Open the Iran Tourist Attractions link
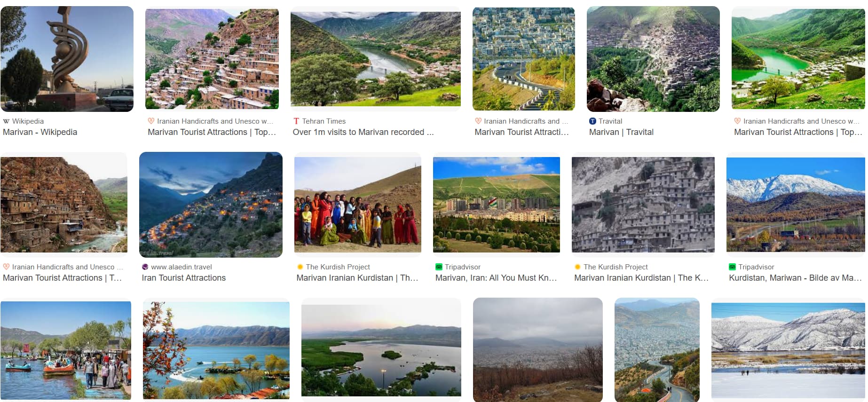The width and height of the screenshot is (868, 402). (x=183, y=278)
